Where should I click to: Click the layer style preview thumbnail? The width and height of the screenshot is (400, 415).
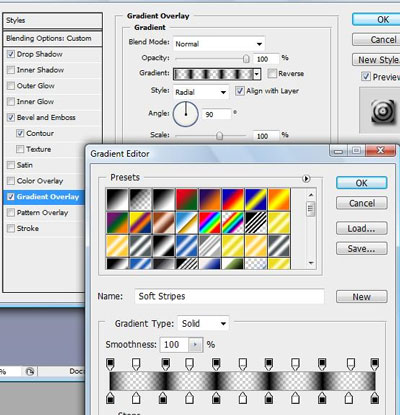(383, 111)
